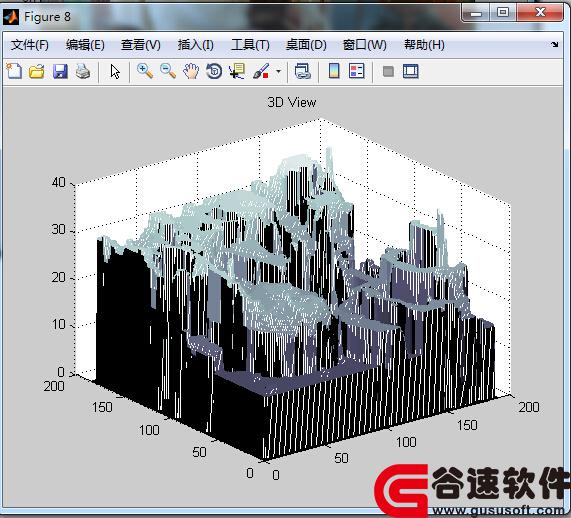Choose the Data Cursor tool

(x=237, y=71)
